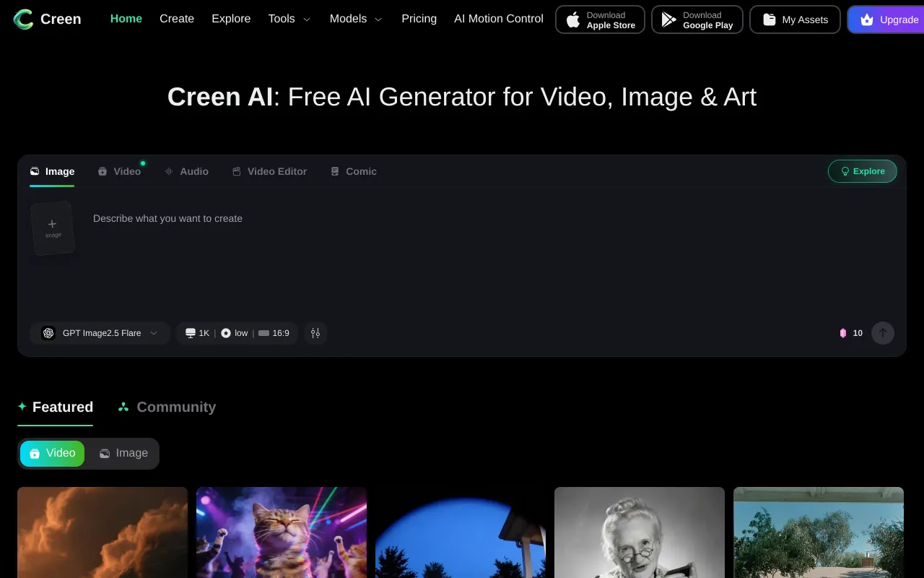
Task: Open the advanced settings sliders icon
Action: click(315, 333)
